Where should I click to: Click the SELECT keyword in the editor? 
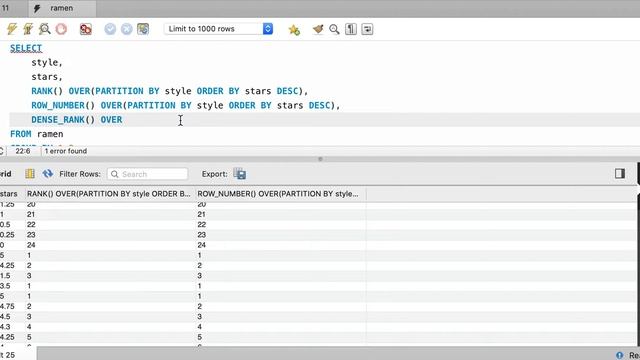coord(26,48)
